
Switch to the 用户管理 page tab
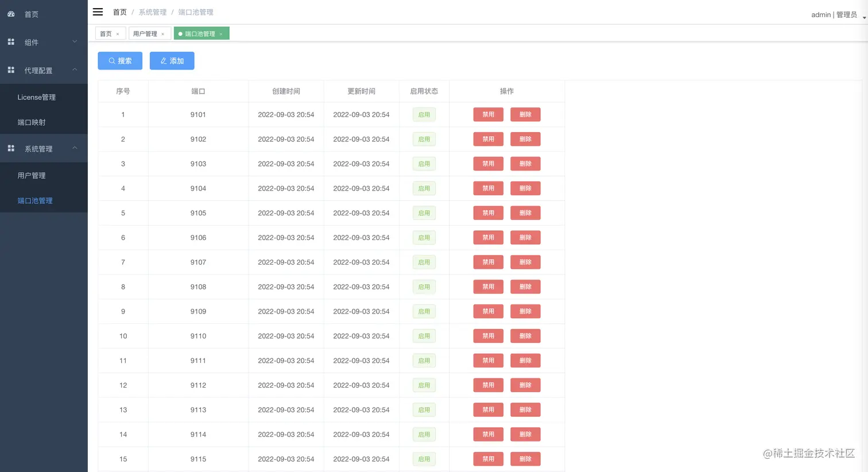[x=150, y=34]
